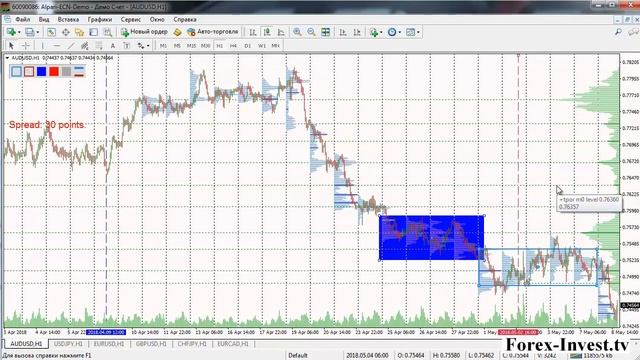Pick the gray color swatch
Screen dimensions: 640x360
pos(66,71)
